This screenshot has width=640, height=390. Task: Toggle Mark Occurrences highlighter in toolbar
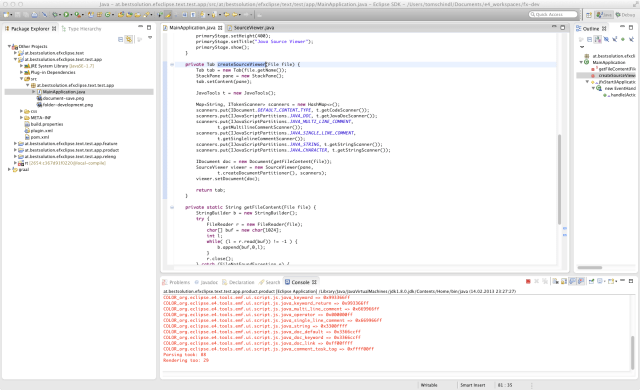click(x=168, y=15)
